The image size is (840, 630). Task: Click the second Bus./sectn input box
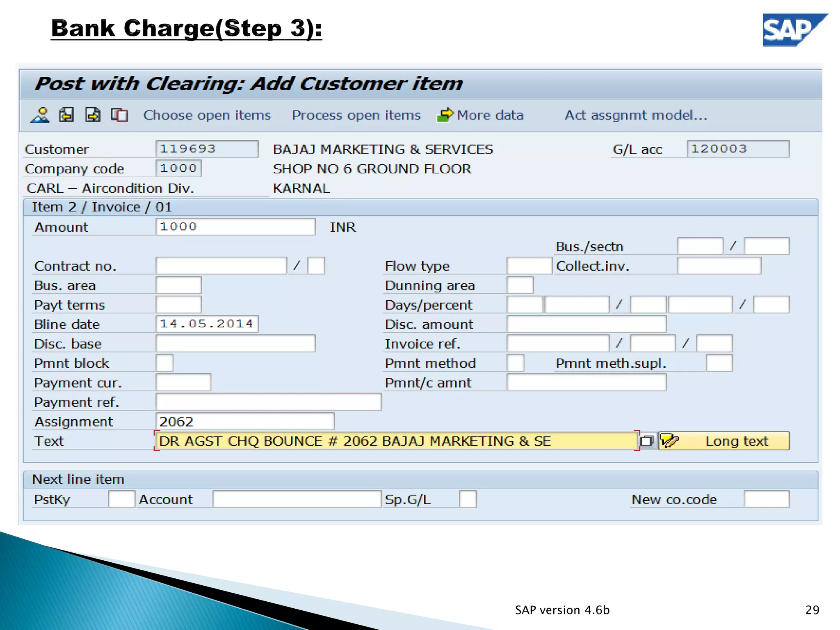pos(767,247)
